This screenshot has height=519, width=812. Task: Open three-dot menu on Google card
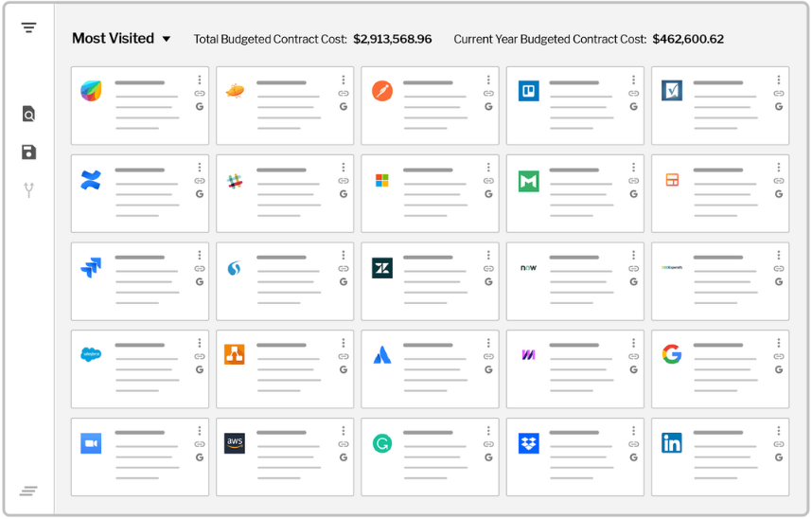point(778,343)
